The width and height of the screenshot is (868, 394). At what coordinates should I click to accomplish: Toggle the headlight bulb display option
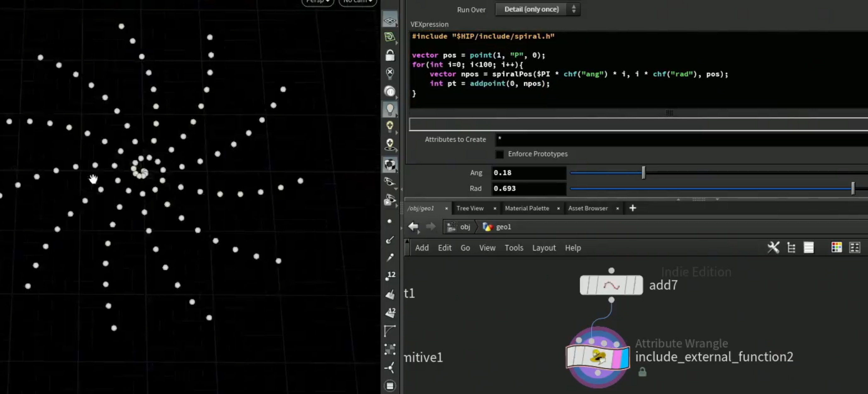pyautogui.click(x=390, y=109)
